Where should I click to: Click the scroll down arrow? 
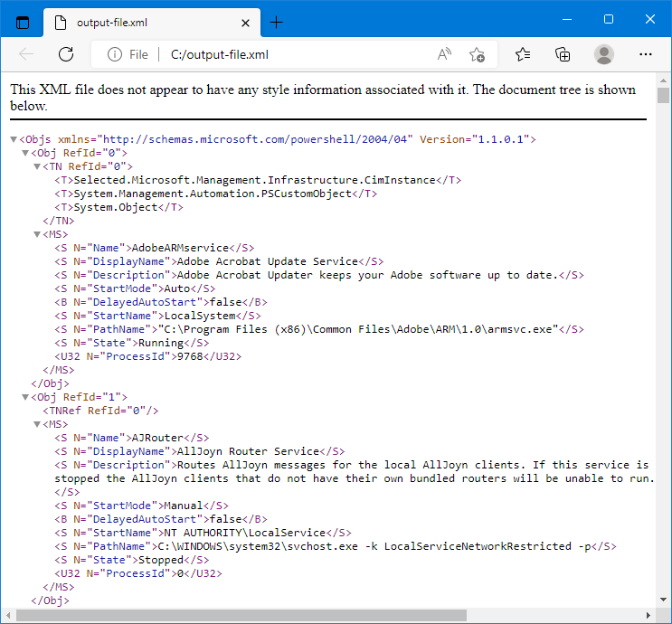tap(663, 600)
